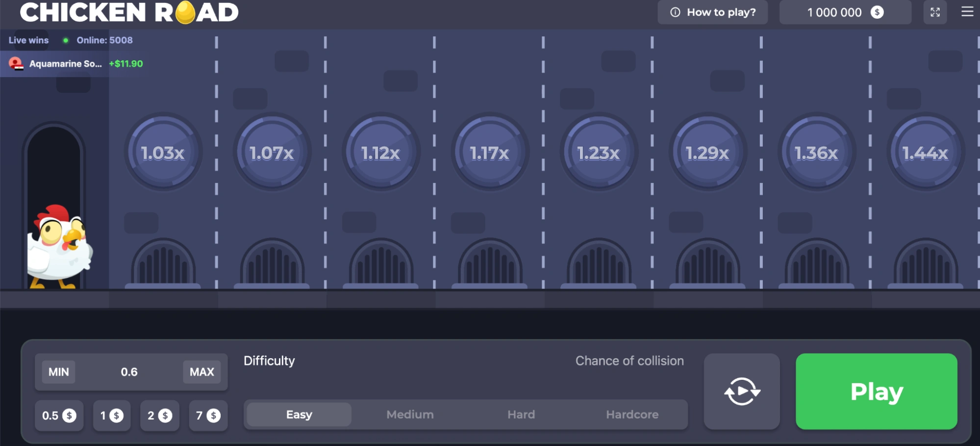Select Easy difficulty
980x446 pixels.
(x=299, y=415)
